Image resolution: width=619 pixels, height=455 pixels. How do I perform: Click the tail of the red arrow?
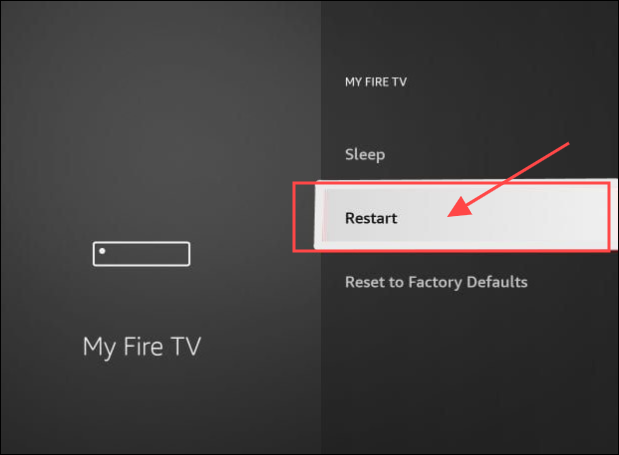click(x=565, y=145)
